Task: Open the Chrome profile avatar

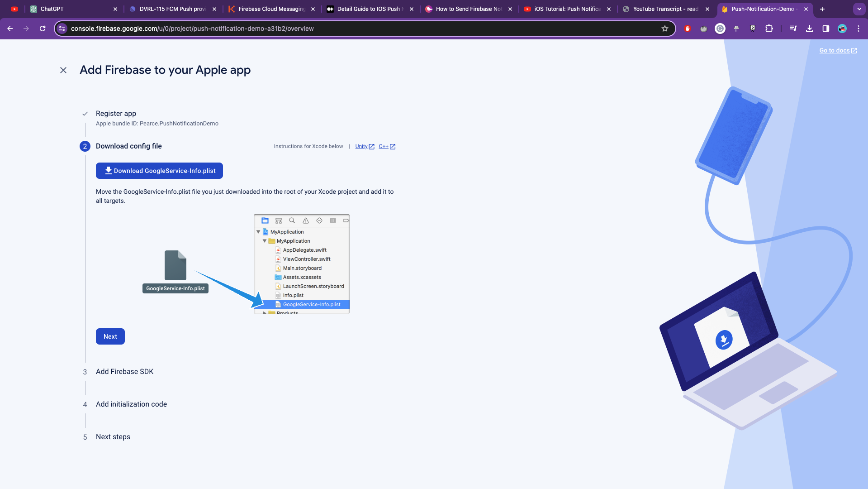Action: [842, 29]
